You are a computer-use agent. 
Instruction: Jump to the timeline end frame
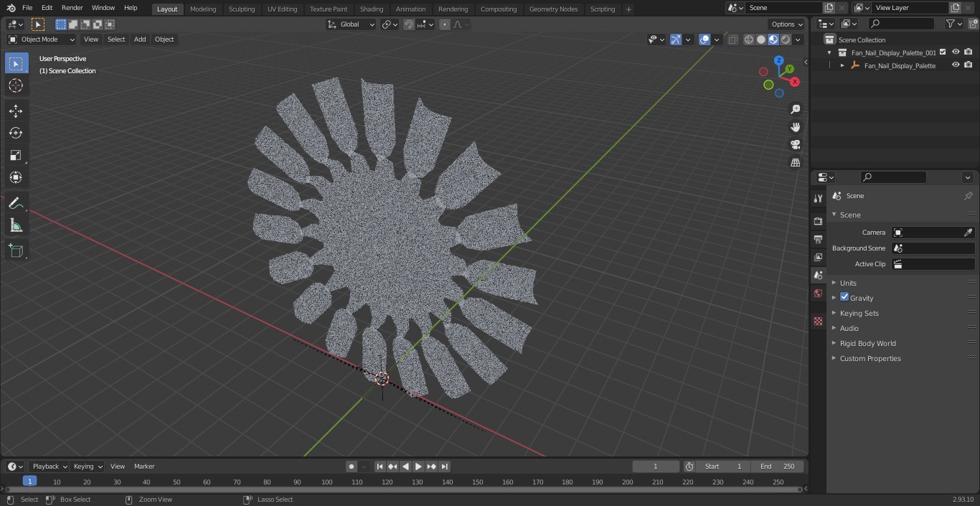pyautogui.click(x=445, y=467)
